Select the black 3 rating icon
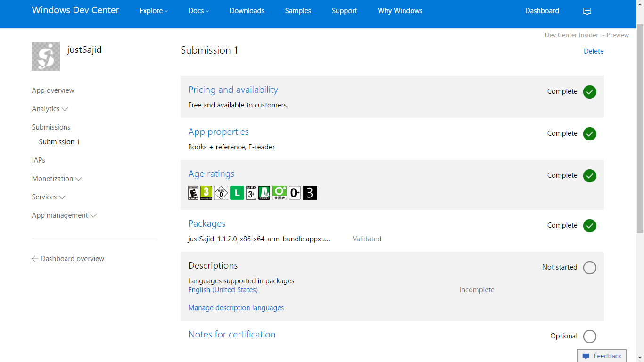Viewport: 644px width, 362px height. 310,193
